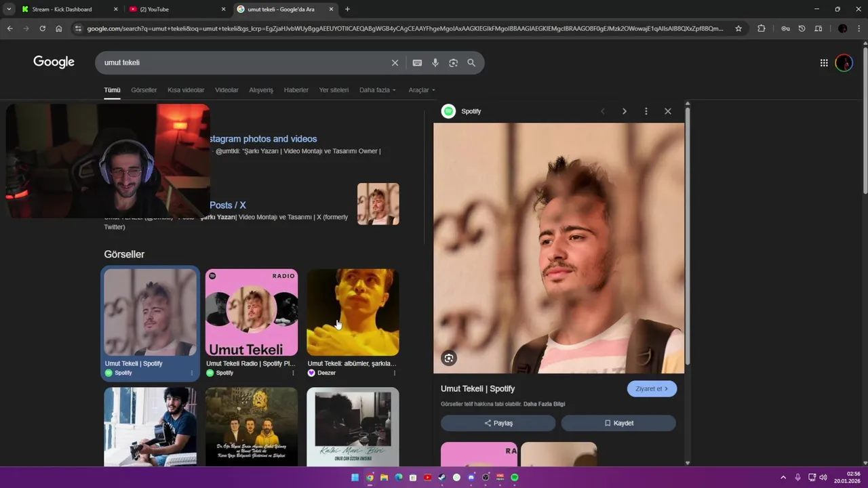Reload the page

point(42,28)
